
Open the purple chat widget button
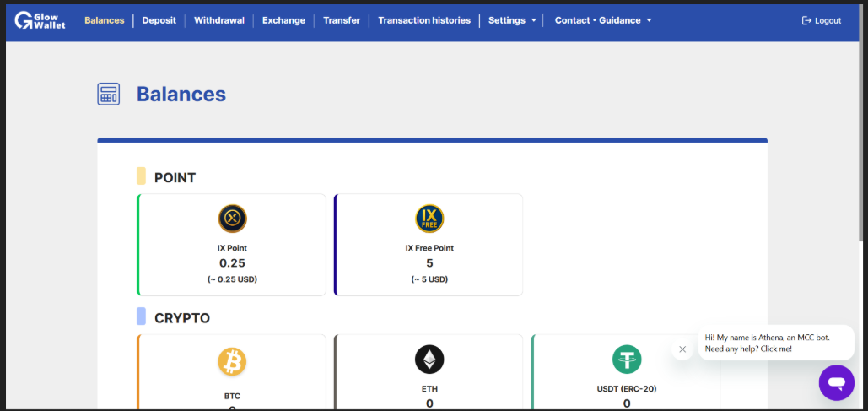[837, 383]
